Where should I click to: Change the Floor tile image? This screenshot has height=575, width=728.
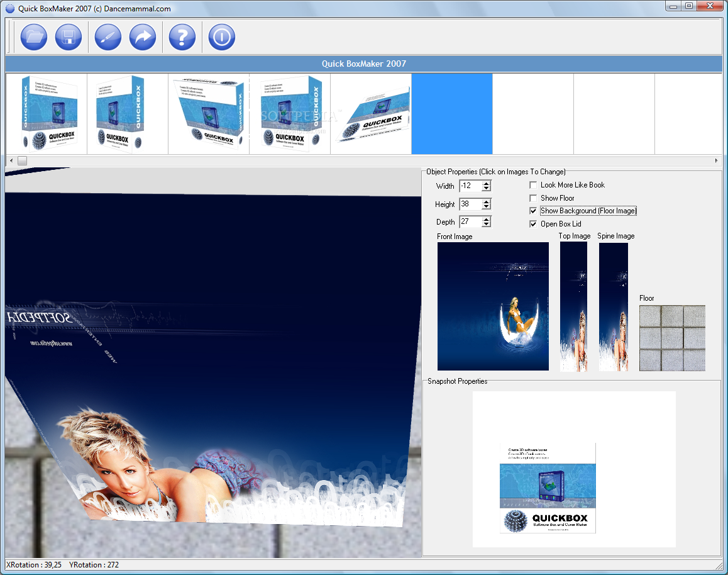[x=672, y=338]
